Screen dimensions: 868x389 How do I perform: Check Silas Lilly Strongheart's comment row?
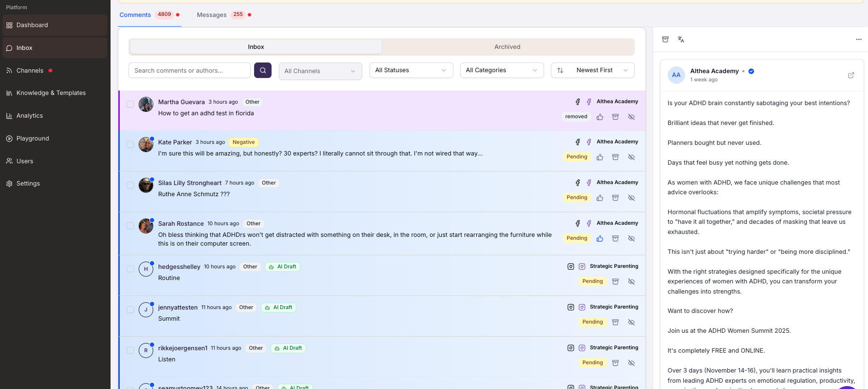pyautogui.click(x=130, y=185)
